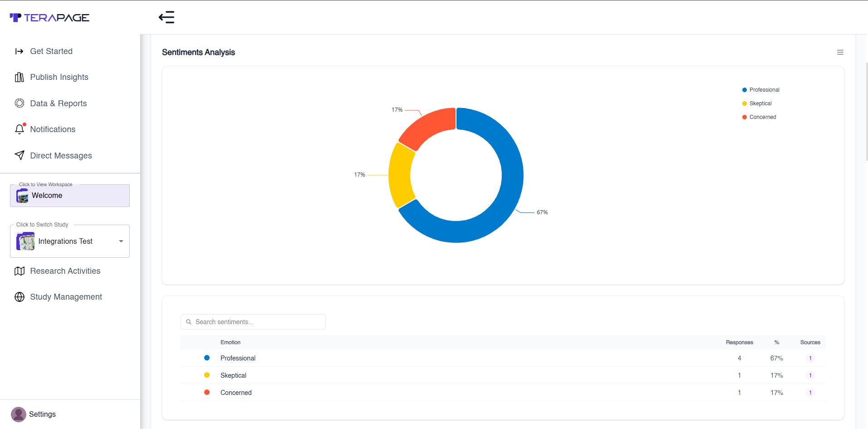Image resolution: width=868 pixels, height=429 pixels.
Task: Click the Publish Insights books icon
Action: 19,77
